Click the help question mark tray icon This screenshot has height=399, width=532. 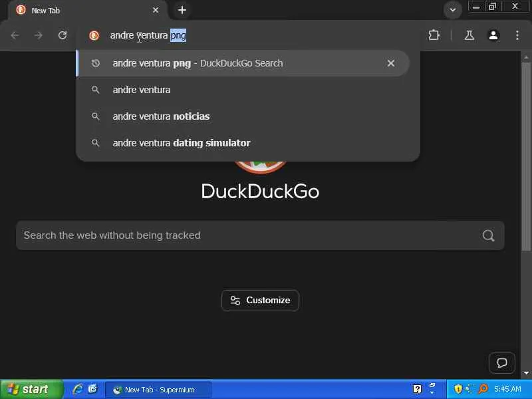(418, 389)
